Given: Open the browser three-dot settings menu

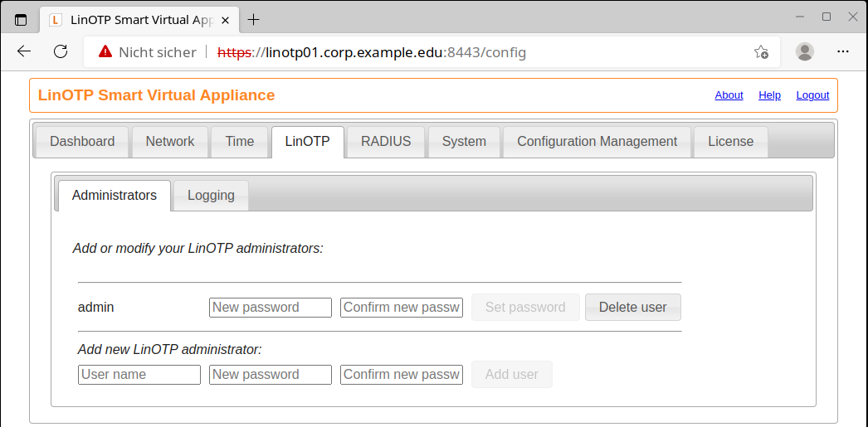Looking at the screenshot, I should [843, 51].
